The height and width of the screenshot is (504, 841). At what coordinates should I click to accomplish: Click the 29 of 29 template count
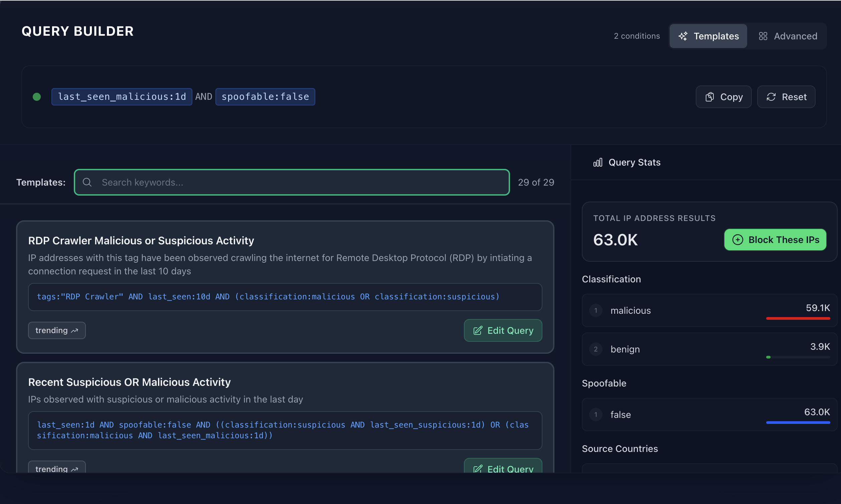click(536, 182)
